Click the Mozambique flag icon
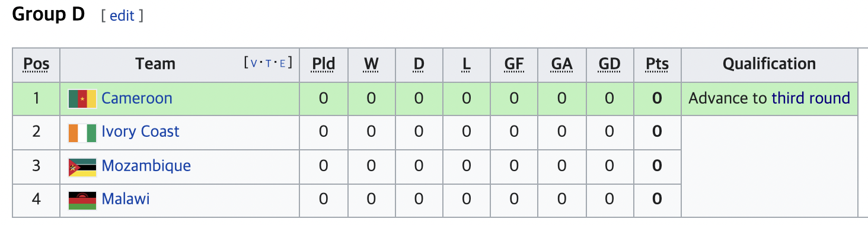Viewport: 868px width, 225px height. pyautogui.click(x=82, y=166)
